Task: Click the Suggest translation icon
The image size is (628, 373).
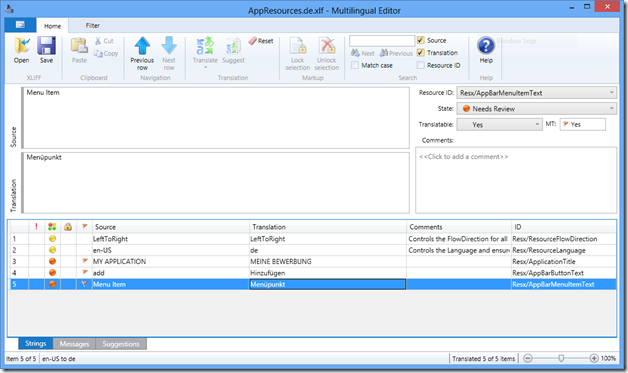Action: [233, 45]
